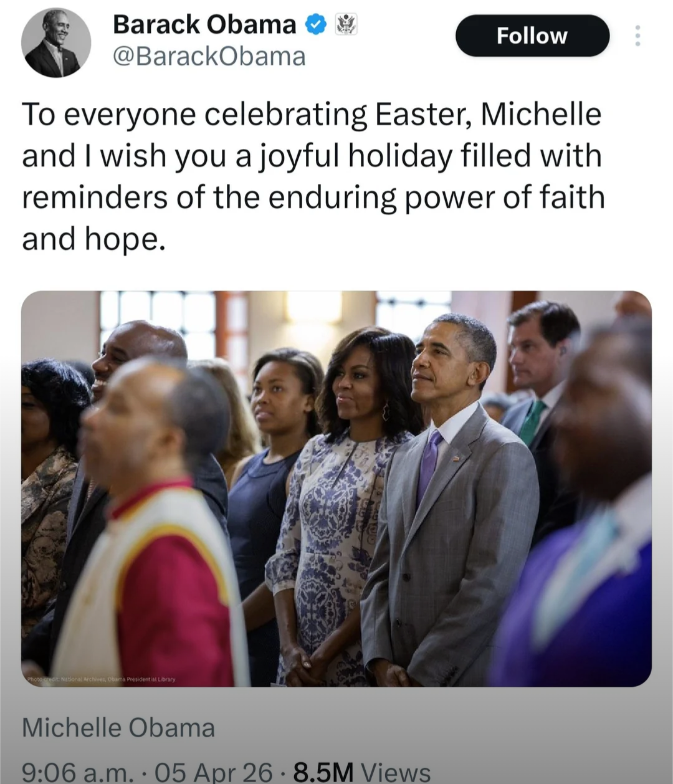Viewport: 673px width, 784px height.
Task: Click the government seal badge icon
Action: point(346,25)
